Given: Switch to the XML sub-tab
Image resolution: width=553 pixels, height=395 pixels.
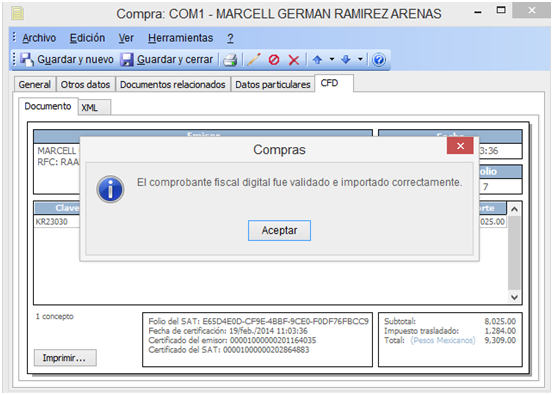Looking at the screenshot, I should (95, 108).
